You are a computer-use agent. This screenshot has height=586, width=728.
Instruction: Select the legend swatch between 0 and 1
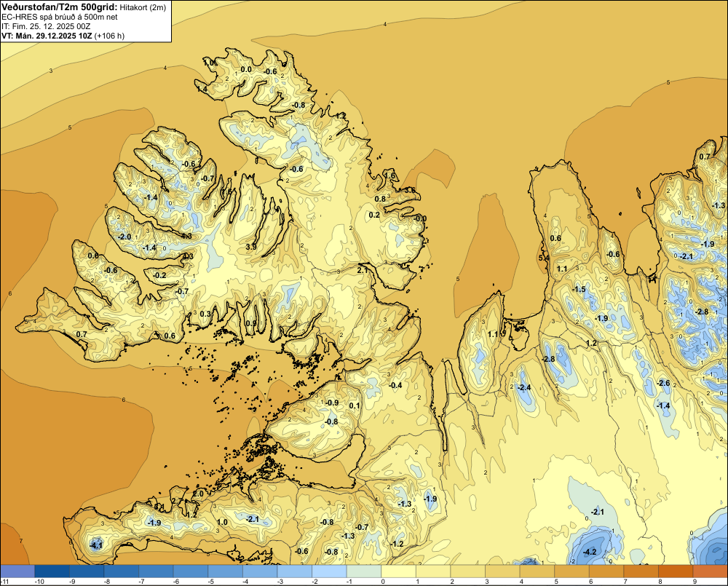[399, 571]
